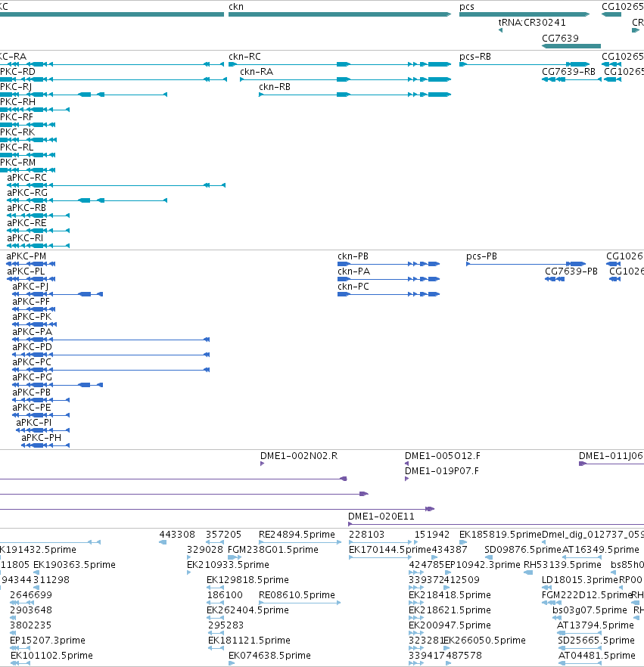Image resolution: width=644 pixels, height=667 pixels.
Task: Open the pcs-RB transcript
Action: [524, 64]
